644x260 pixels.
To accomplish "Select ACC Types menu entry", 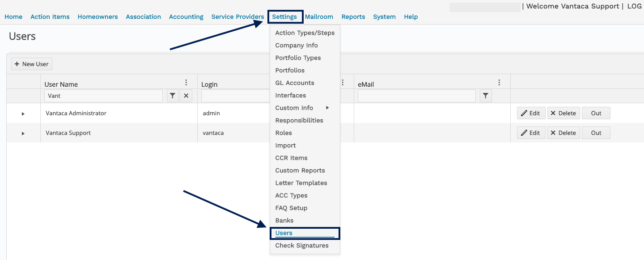I will [292, 195].
